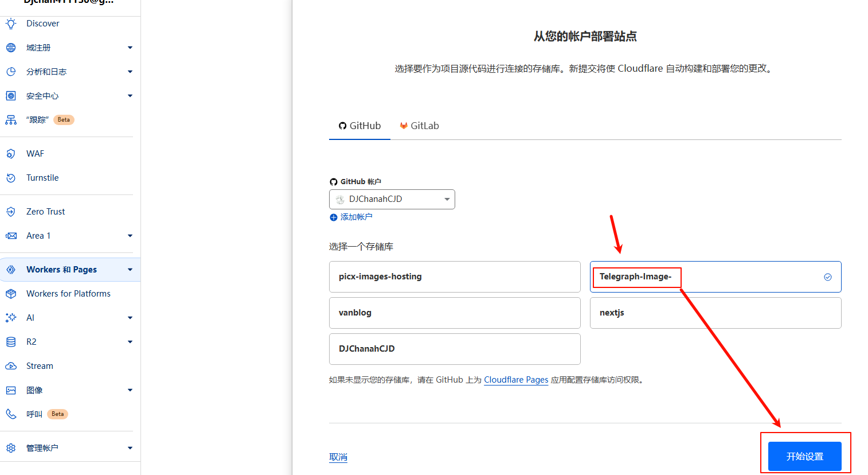Expand the R2 menu arrow
The width and height of the screenshot is (868, 475).
[130, 342]
